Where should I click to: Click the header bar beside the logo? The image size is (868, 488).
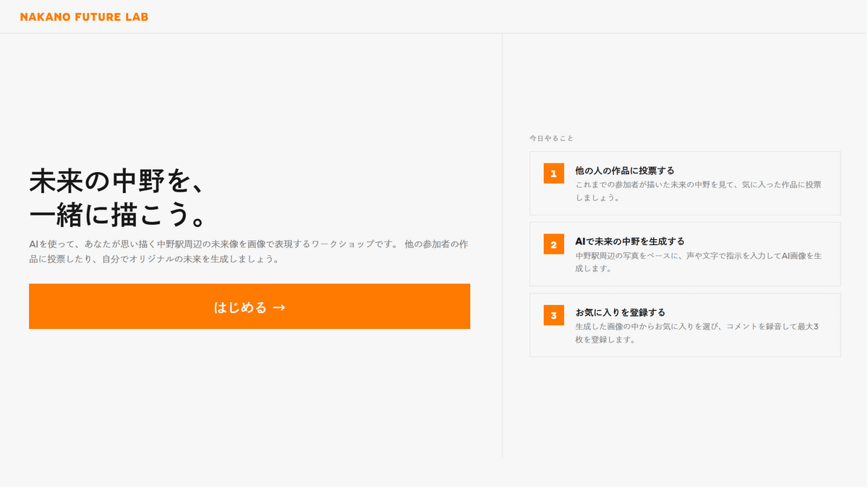click(x=506, y=17)
